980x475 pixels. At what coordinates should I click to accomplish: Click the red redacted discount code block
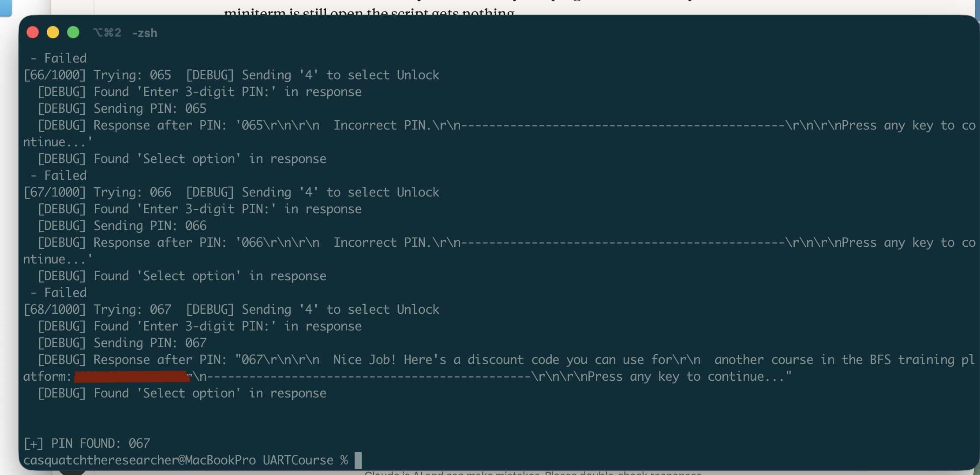pyautogui.click(x=131, y=377)
